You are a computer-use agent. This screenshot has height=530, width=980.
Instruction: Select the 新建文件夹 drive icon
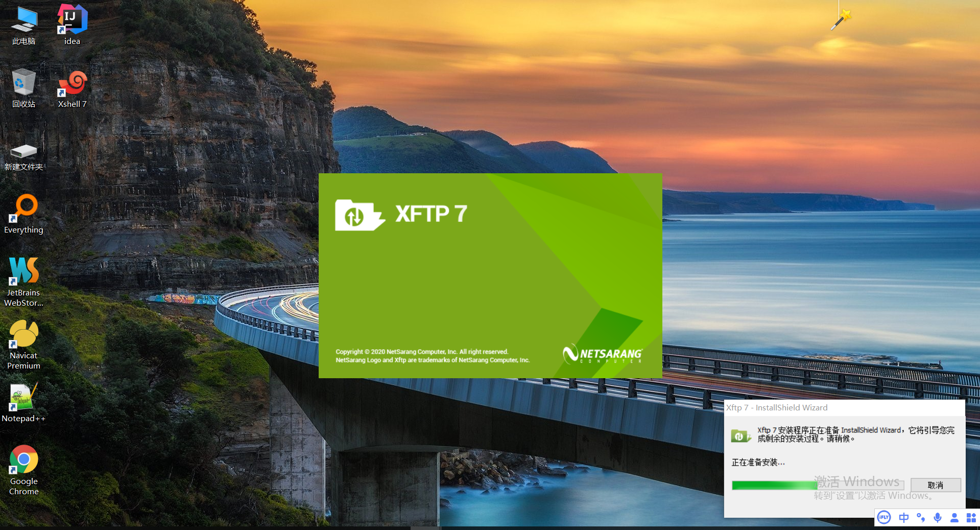23,156
